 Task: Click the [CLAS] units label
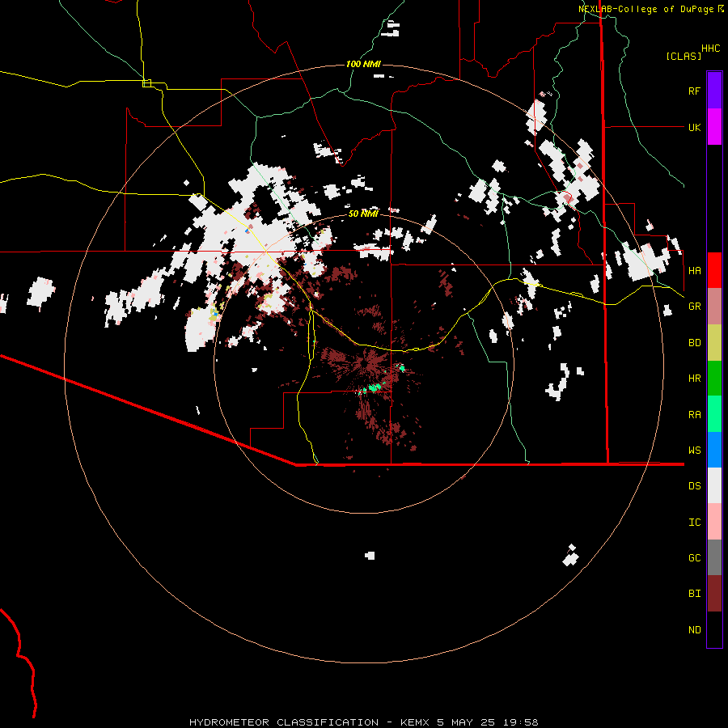[x=684, y=56]
